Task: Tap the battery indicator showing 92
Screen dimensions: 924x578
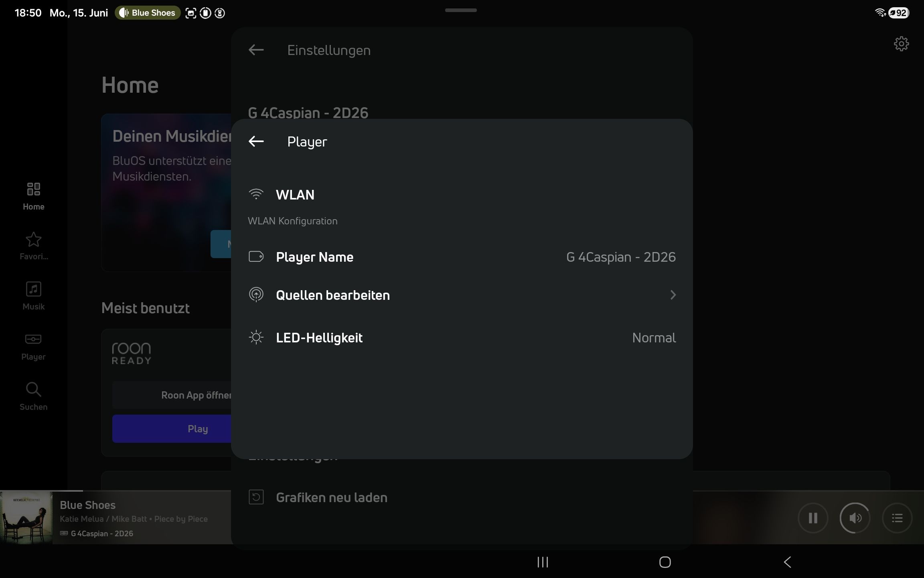Action: [899, 13]
